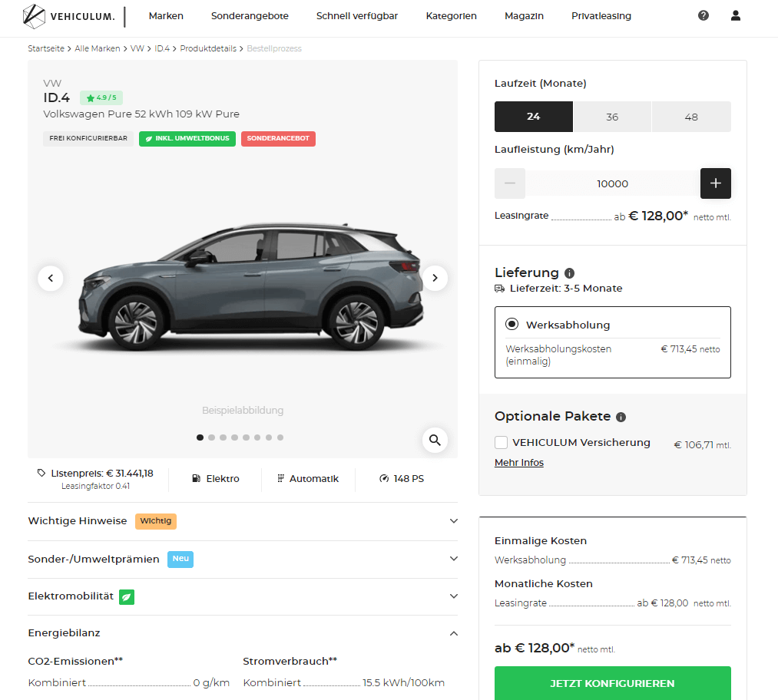The height and width of the screenshot is (700, 778).
Task: Expand the Elektromobilität section
Action: coord(243,596)
